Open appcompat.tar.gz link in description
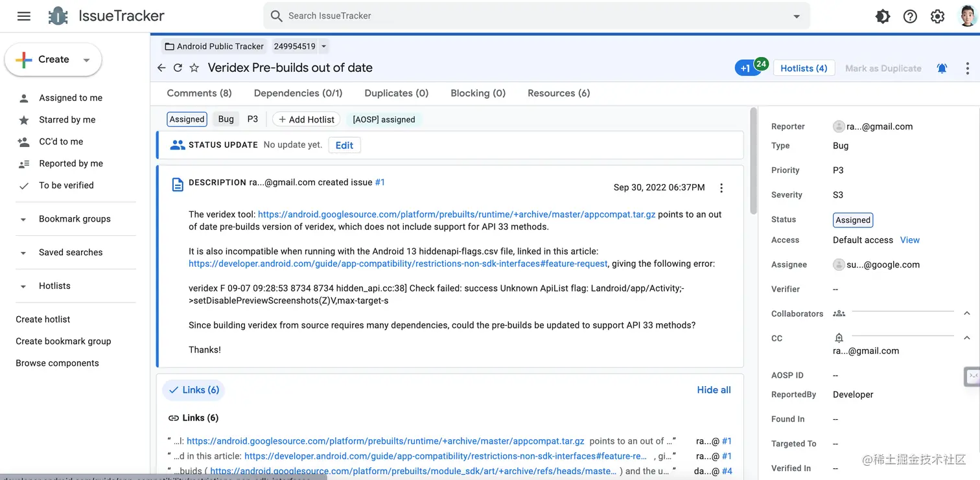Image resolution: width=980 pixels, height=480 pixels. tap(457, 214)
